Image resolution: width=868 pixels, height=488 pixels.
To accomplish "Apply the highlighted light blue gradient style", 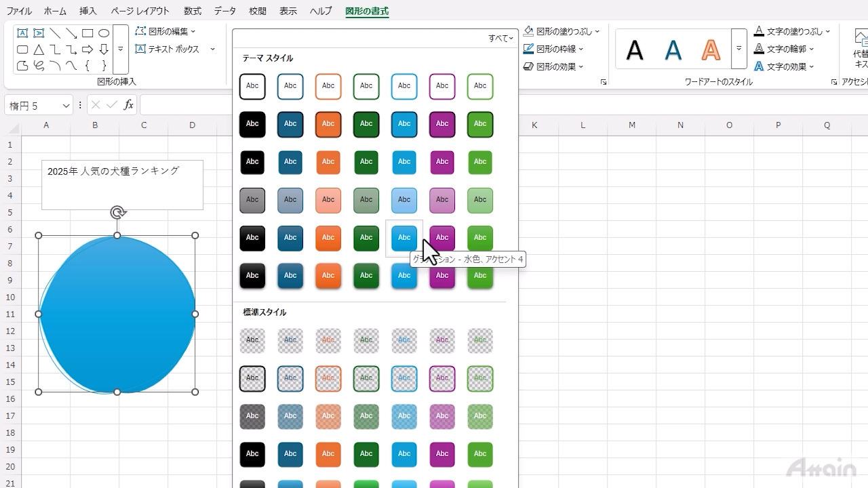I will pos(404,238).
